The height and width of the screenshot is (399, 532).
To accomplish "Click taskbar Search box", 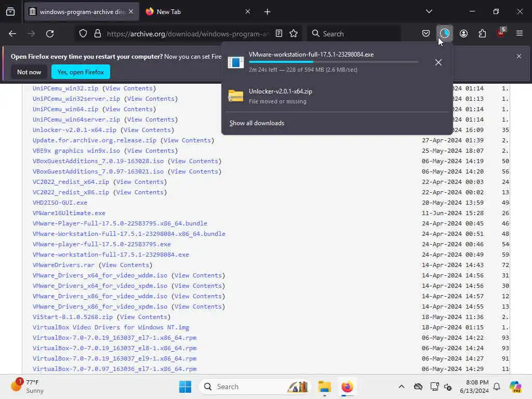I will [255, 387].
